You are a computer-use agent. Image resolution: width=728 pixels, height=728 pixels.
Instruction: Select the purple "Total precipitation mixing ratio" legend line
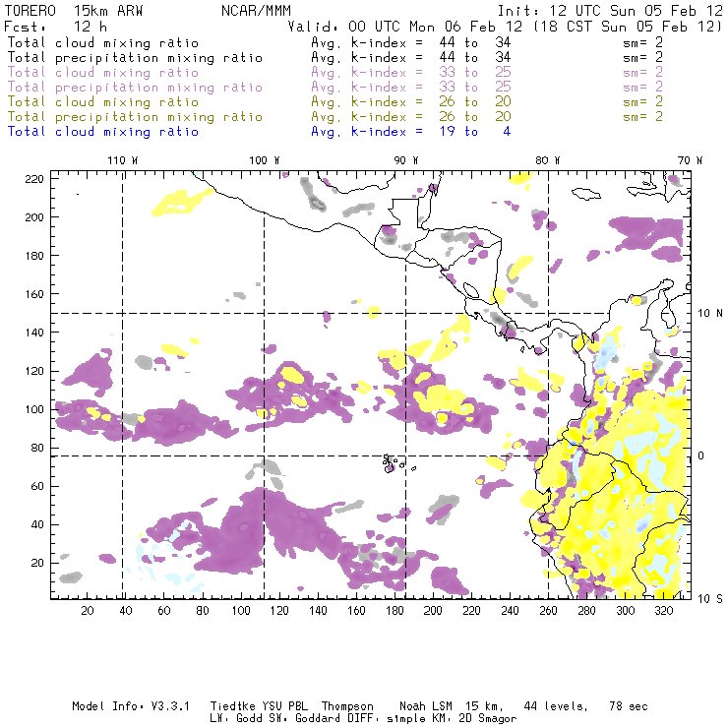coord(135,88)
